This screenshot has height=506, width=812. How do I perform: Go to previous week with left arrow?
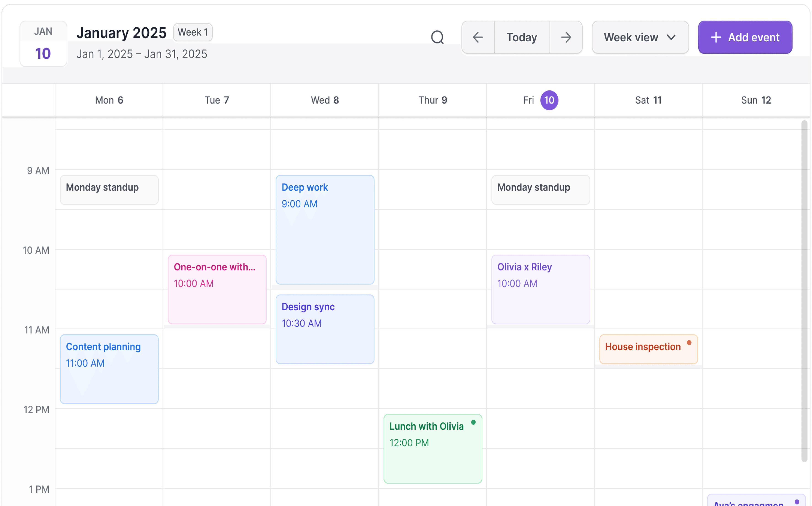tap(478, 37)
